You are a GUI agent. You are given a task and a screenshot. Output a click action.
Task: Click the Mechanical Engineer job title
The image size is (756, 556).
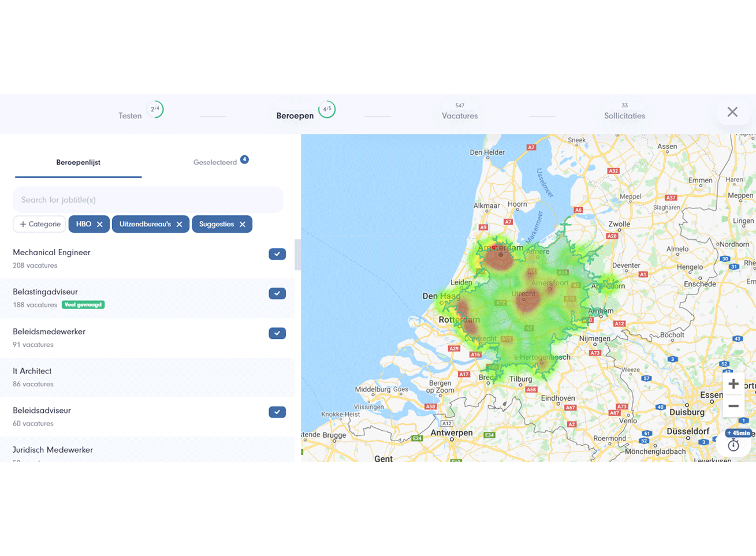pos(51,252)
